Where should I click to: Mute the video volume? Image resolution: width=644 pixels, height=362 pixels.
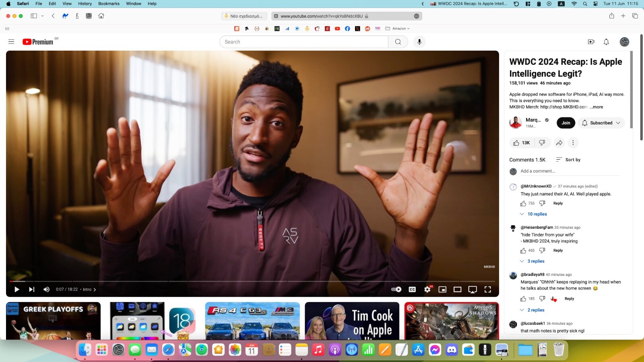(47, 289)
